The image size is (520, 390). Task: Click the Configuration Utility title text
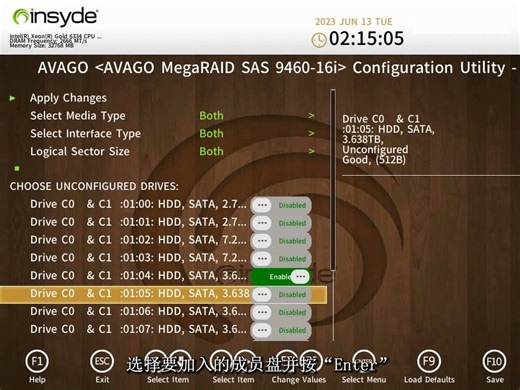[277, 68]
